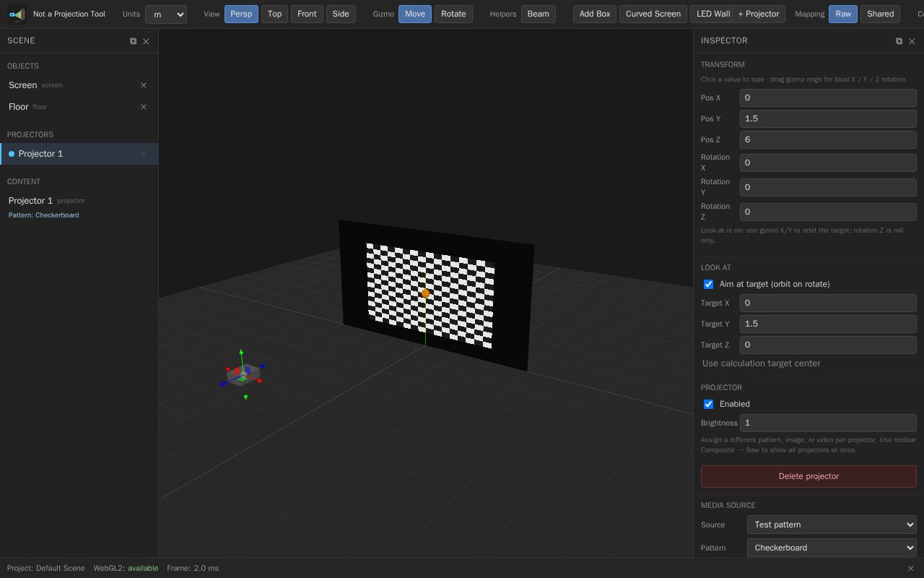
Task: Switch mapping to Shared
Action: click(881, 14)
